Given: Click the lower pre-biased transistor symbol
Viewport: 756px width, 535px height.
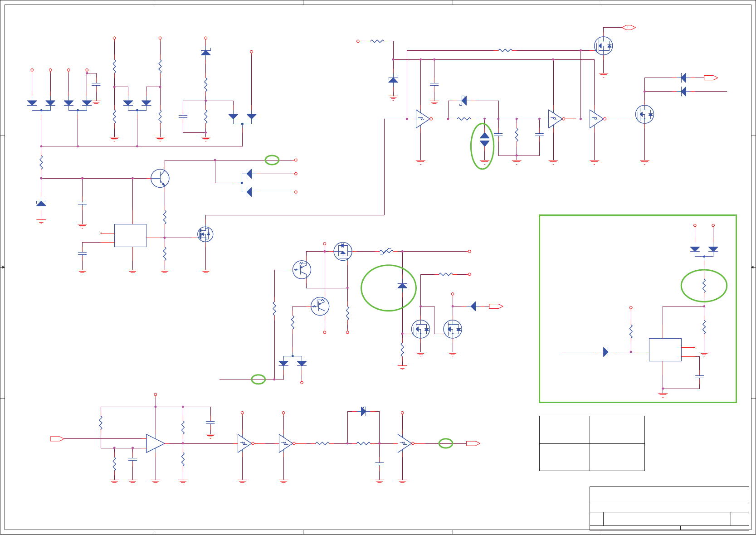Looking at the screenshot, I should 320,306.
